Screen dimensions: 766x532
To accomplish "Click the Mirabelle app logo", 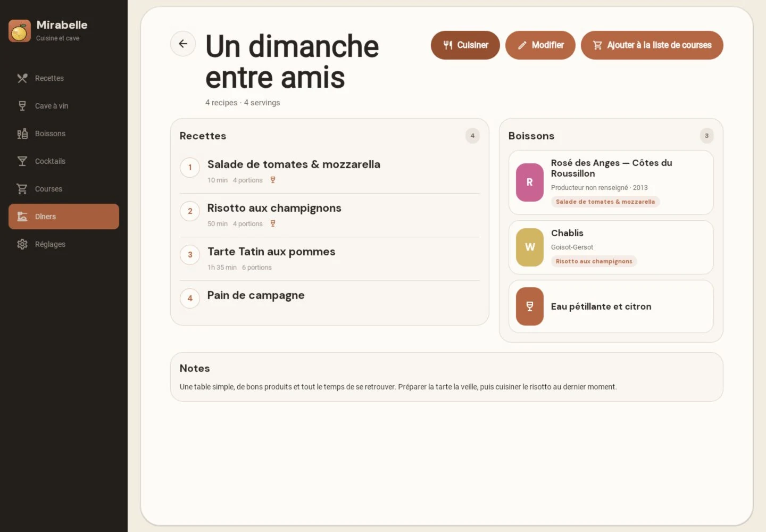I will (20, 31).
